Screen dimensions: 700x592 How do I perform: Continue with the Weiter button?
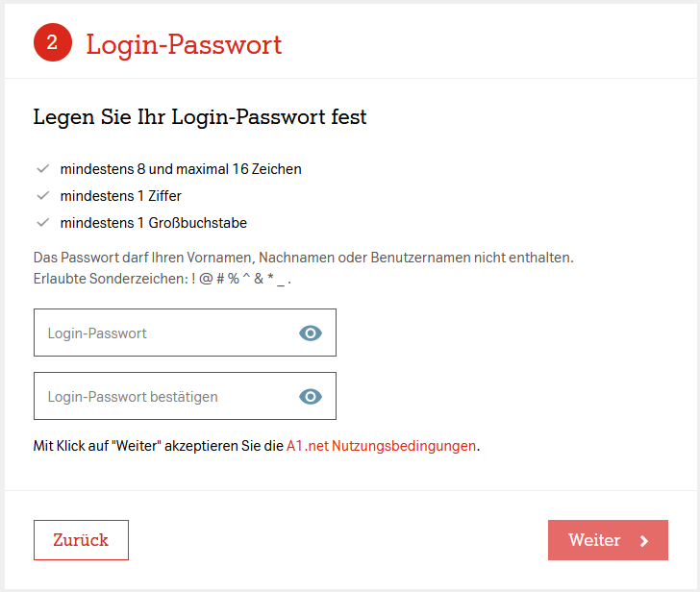click(596, 540)
